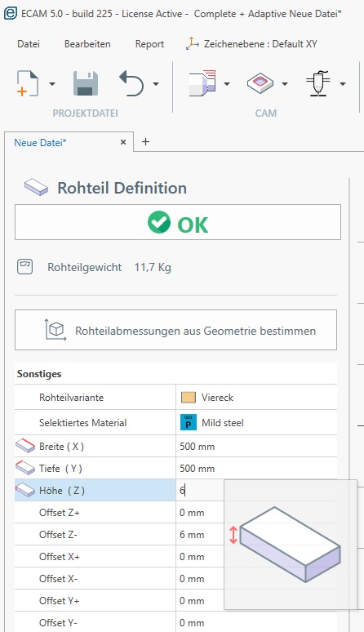Confirm with the green OK button
364x632 pixels.
[178, 222]
